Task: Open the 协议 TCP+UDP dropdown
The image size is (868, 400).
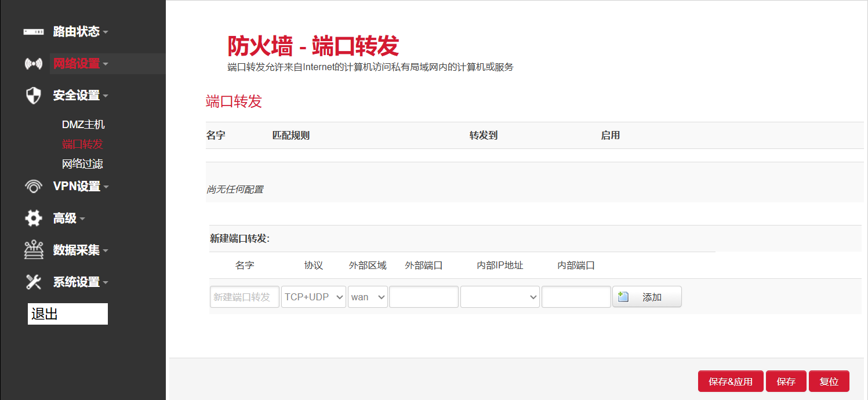Action: 313,296
